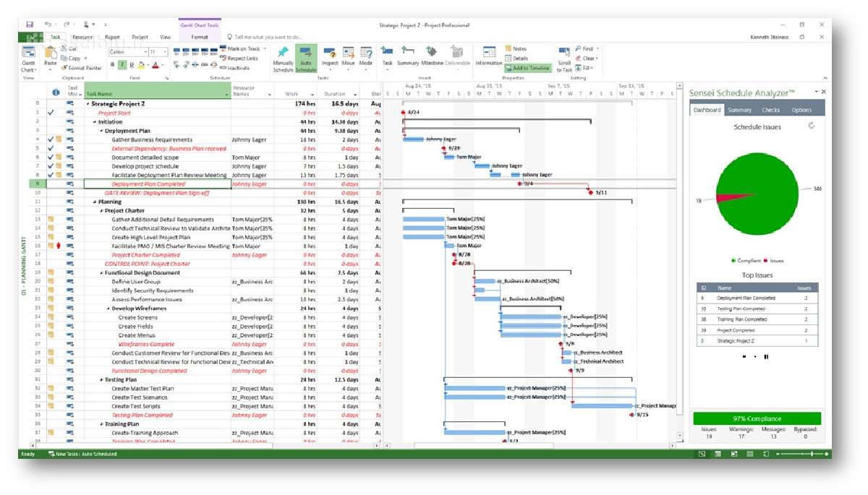Select Training Plan Completed in Top Issues
This screenshot has height=495, width=868.
point(757,319)
